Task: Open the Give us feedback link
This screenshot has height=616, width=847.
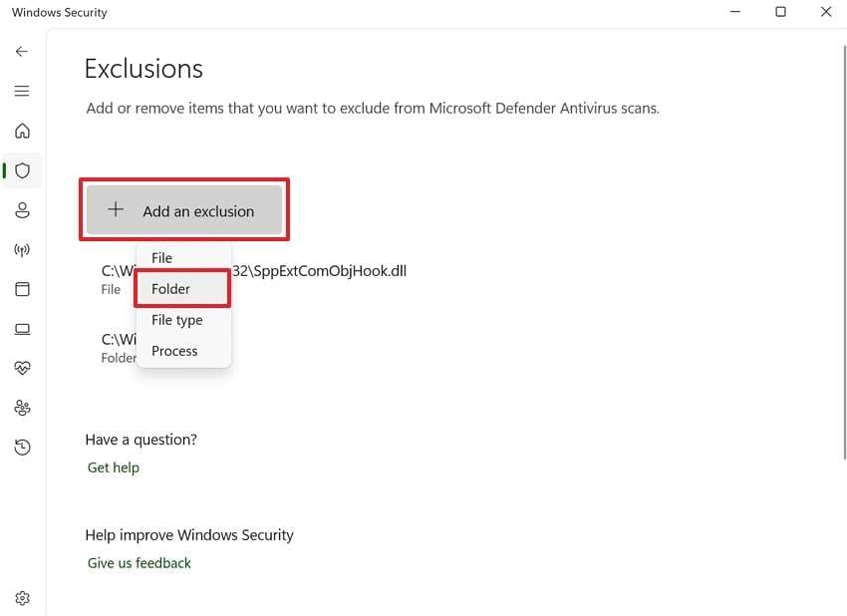Action: tap(140, 563)
